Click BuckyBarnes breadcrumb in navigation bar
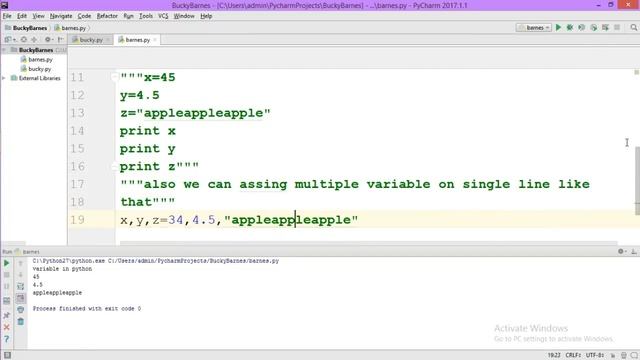This screenshot has width=640, height=360. click(26, 28)
